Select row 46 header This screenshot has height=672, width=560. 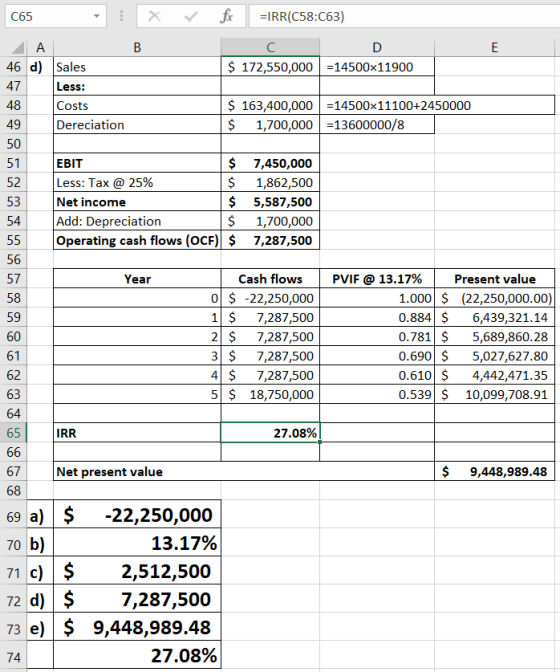pos(14,67)
